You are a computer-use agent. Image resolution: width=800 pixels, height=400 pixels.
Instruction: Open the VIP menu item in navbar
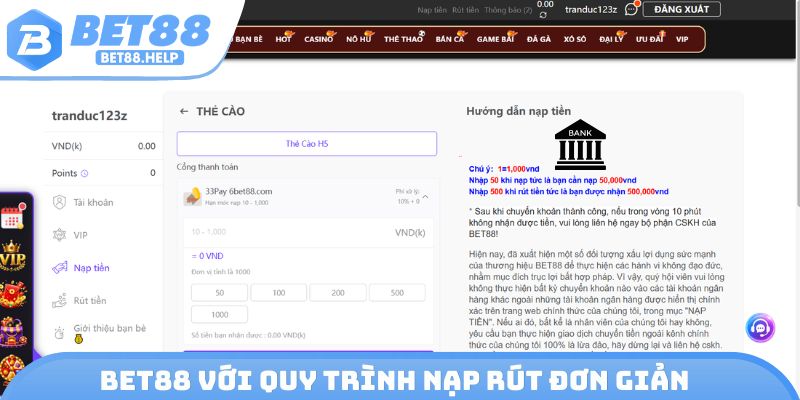coord(682,39)
